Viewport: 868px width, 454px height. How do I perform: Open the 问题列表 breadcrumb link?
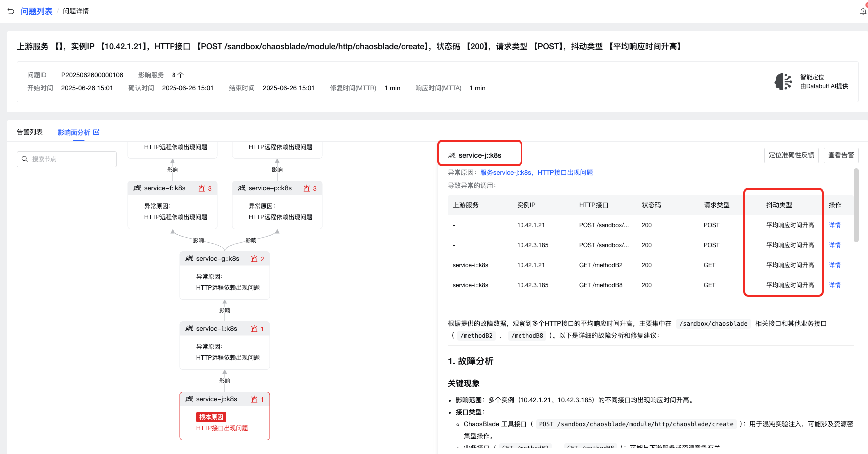36,11
